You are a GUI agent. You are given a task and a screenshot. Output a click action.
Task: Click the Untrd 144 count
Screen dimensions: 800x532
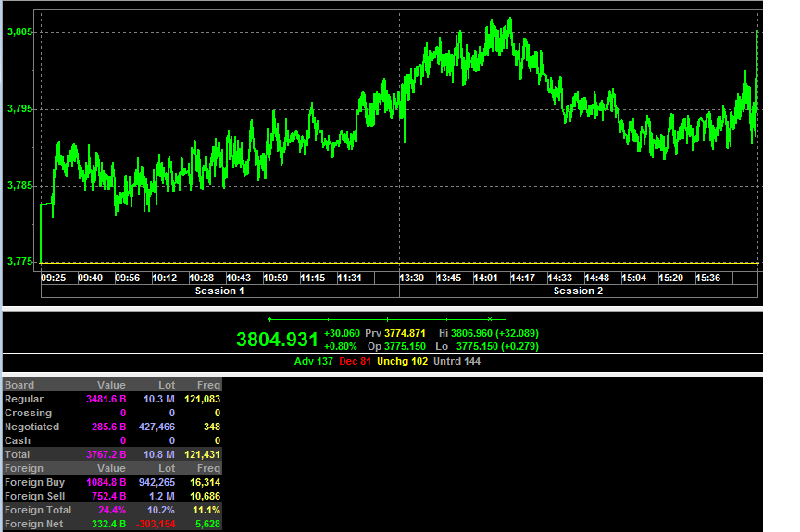457,361
